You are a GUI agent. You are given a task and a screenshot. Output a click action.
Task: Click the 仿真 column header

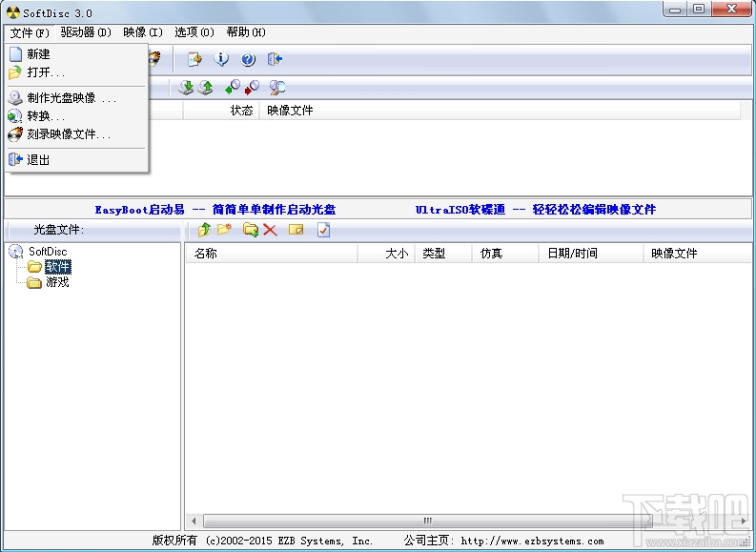click(505, 253)
